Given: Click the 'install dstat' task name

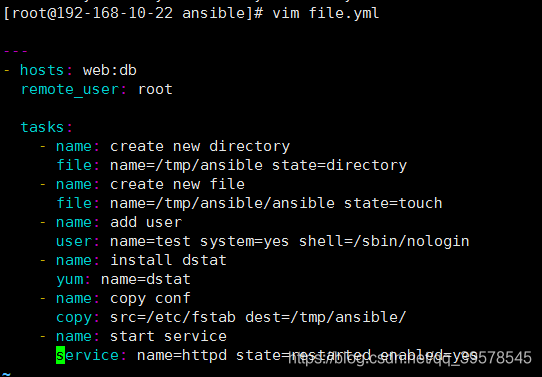Looking at the screenshot, I should [x=168, y=260].
